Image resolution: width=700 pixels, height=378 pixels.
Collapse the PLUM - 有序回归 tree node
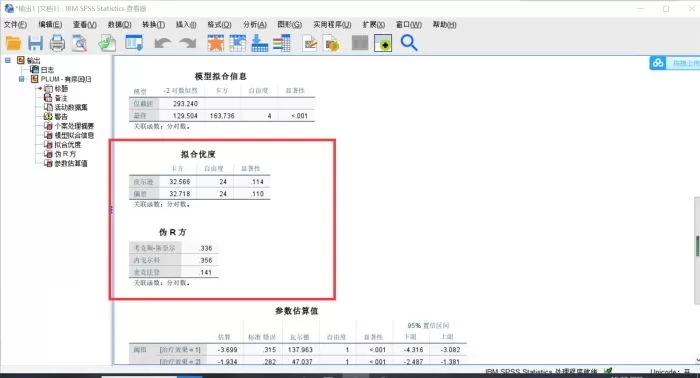tap(21, 79)
